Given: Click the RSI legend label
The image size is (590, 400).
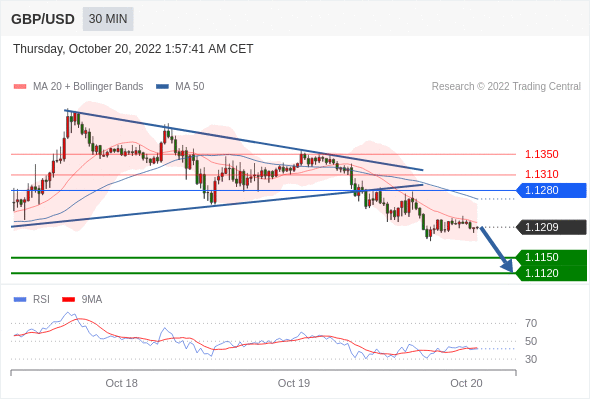Looking at the screenshot, I should (x=41, y=300).
